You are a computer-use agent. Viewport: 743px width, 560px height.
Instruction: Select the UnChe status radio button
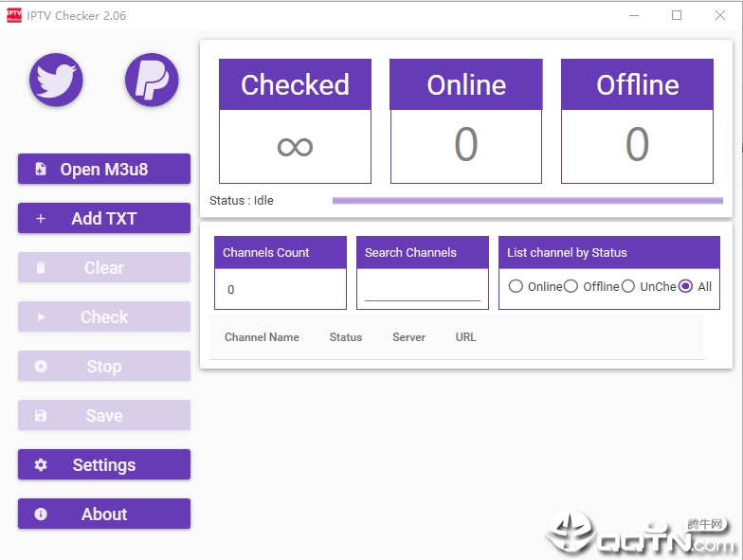(x=627, y=286)
